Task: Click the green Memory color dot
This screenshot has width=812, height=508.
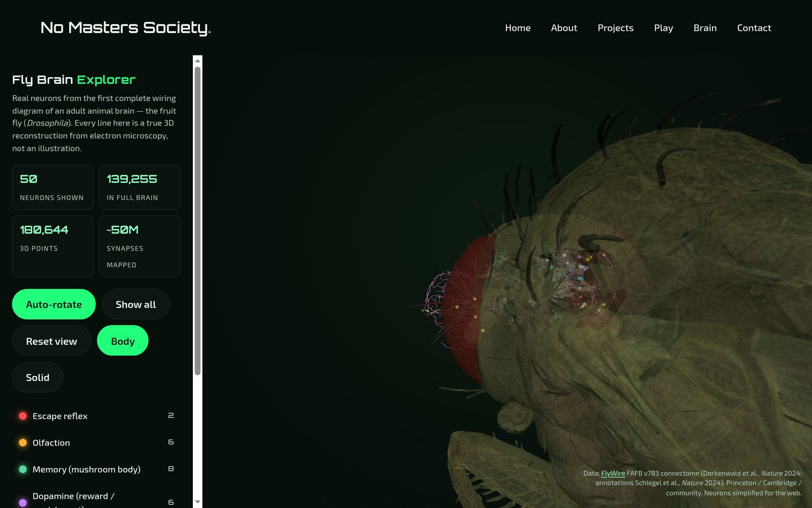Action: [x=23, y=469]
